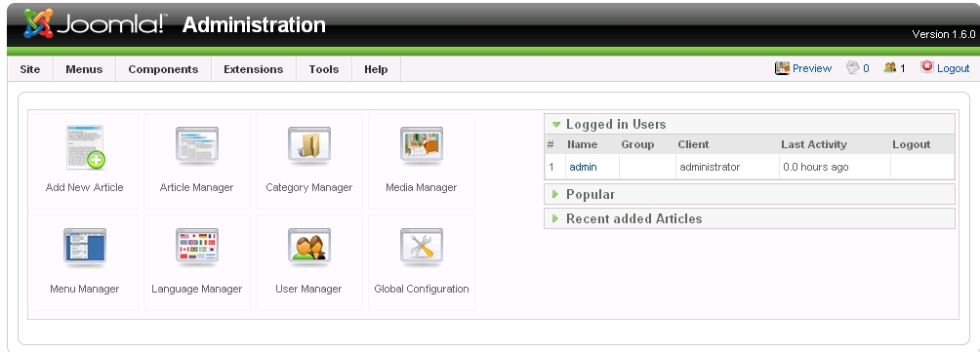The width and height of the screenshot is (980, 352).
Task: Open the Menus menu
Action: point(84,69)
